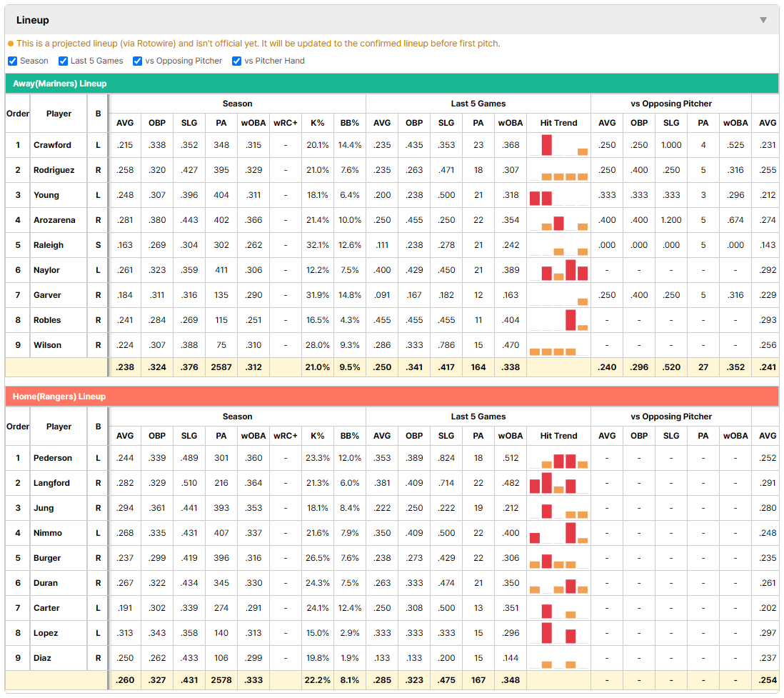Viewport: 784px width, 698px height.
Task: Open Langford's hit trend chart
Action: click(x=558, y=483)
